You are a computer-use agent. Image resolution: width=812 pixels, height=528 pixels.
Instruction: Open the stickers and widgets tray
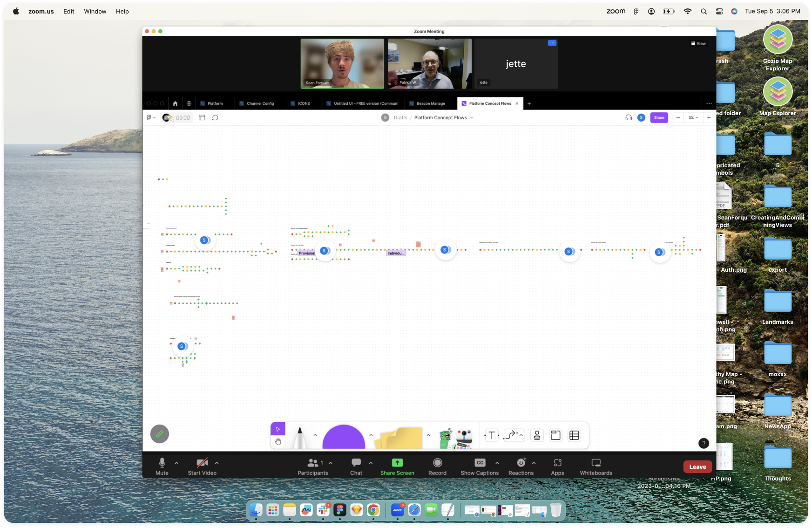456,438
